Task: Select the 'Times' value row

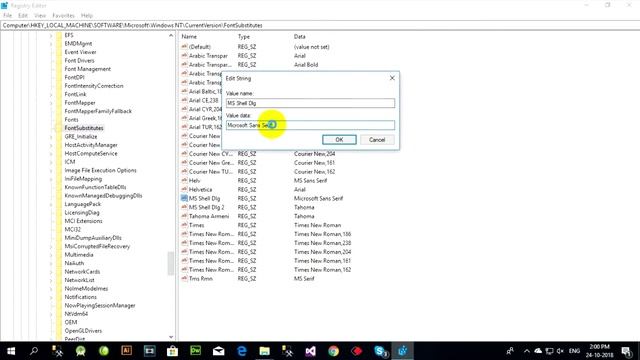Action: coord(196,225)
